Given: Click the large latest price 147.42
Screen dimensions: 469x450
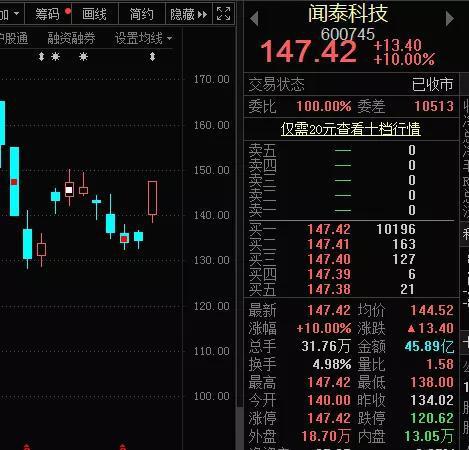Looking at the screenshot, I should click(x=309, y=52).
